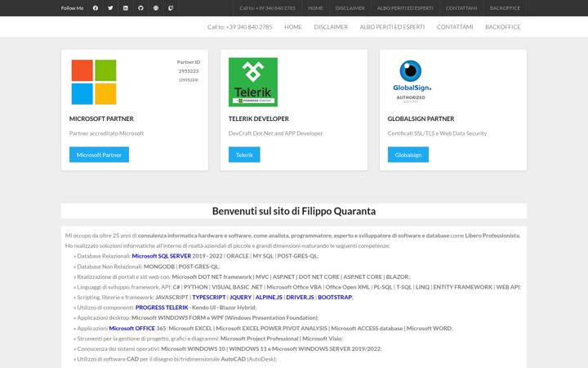Screen dimensions: 588x368
Task: Open the PROGRESS TELERIK link
Action: click(162, 307)
